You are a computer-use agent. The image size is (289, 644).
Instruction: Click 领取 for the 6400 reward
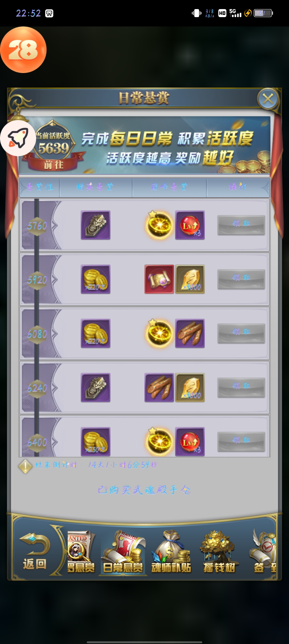coord(241,442)
